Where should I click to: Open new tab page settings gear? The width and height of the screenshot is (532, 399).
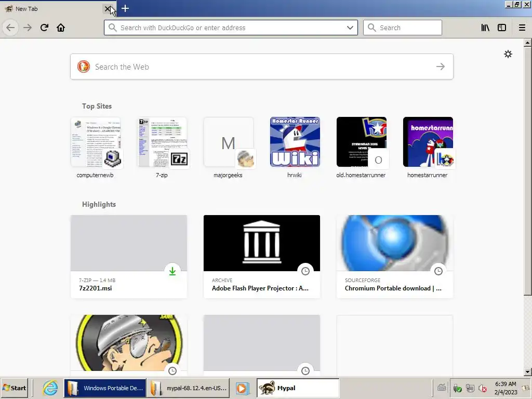pyautogui.click(x=508, y=54)
